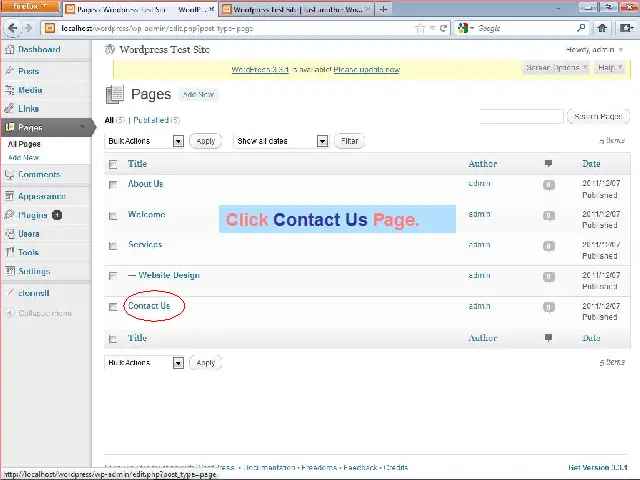The width and height of the screenshot is (640, 480).
Task: Click the Reload page icon
Action: coord(443,28)
